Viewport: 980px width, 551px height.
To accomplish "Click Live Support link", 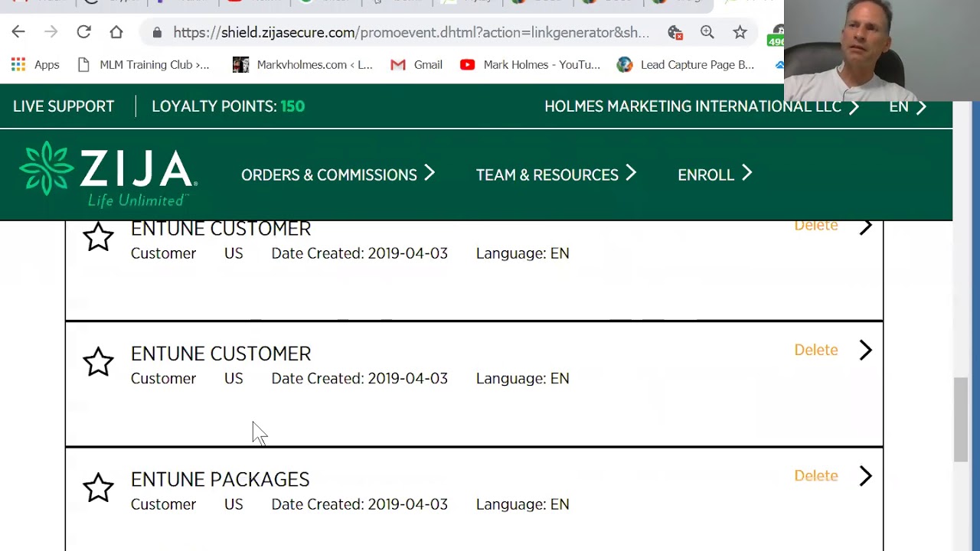I will pyautogui.click(x=64, y=106).
